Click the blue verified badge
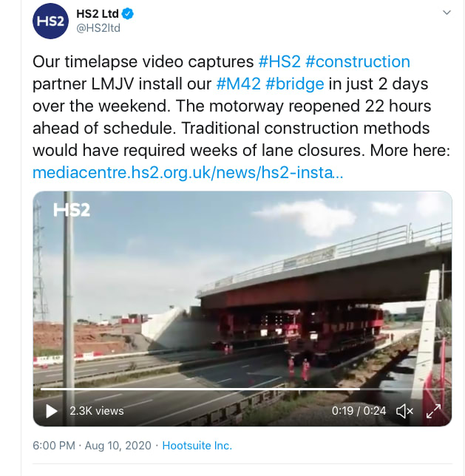This screenshot has width=465, height=476. [x=128, y=13]
